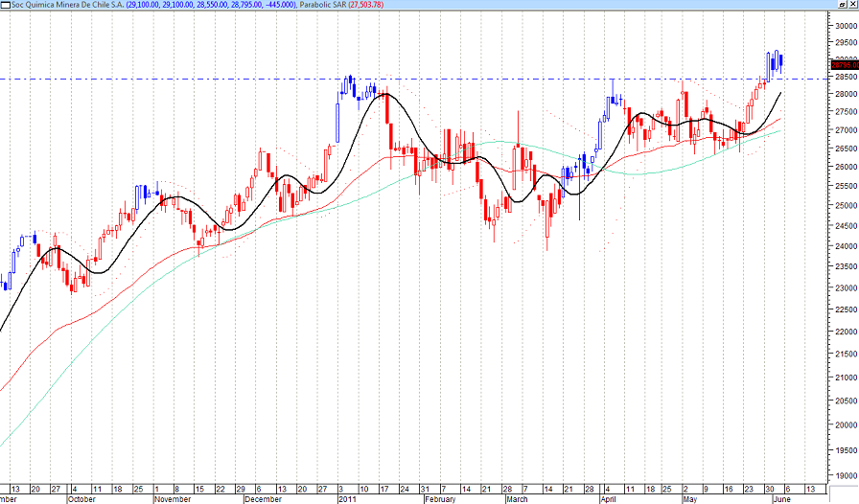This screenshot has width=859, height=504.
Task: Restore the chart window using restore button
Action: point(843,5)
